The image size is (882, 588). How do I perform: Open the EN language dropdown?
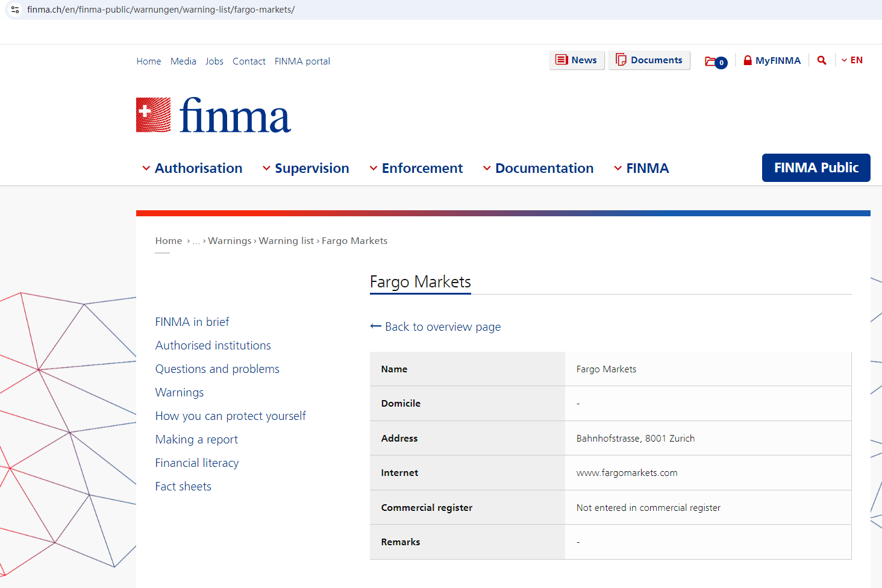852,60
